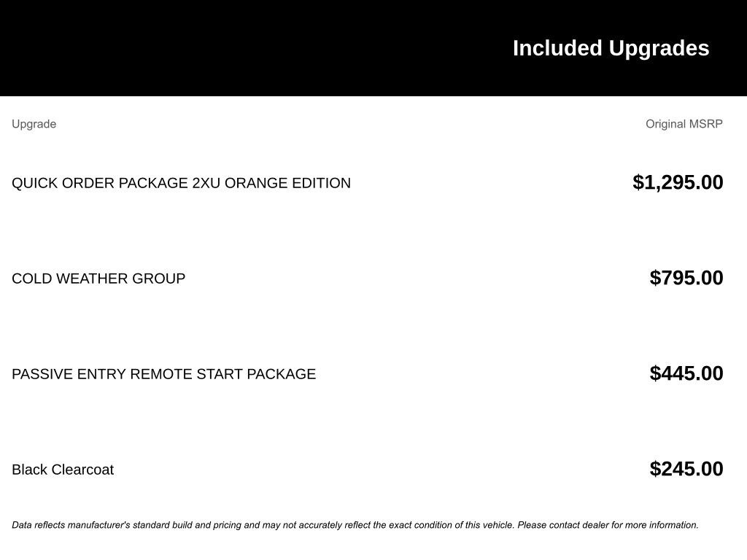Click the word 'MSRP' in the column header

(x=705, y=124)
